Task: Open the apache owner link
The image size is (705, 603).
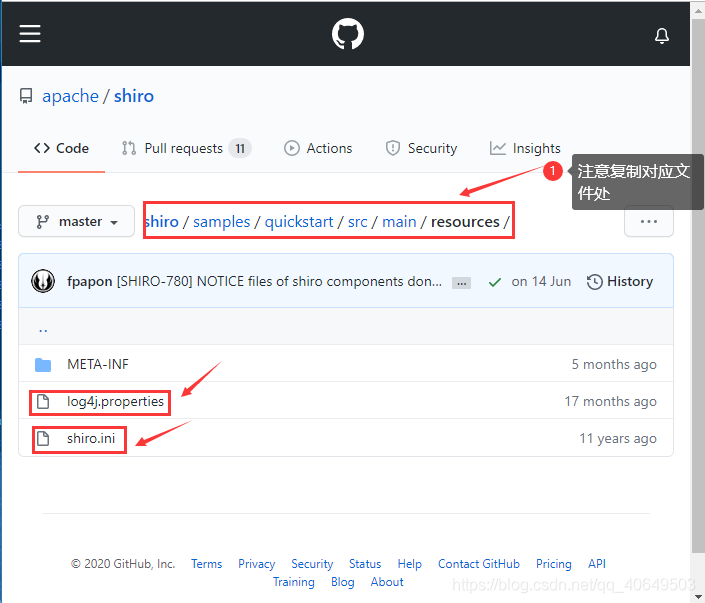Action: pyautogui.click(x=71, y=96)
